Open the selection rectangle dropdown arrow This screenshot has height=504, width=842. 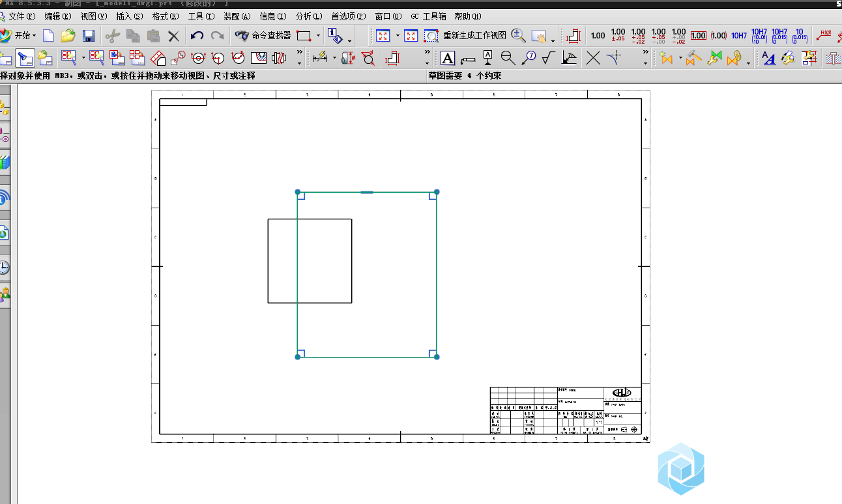point(318,36)
